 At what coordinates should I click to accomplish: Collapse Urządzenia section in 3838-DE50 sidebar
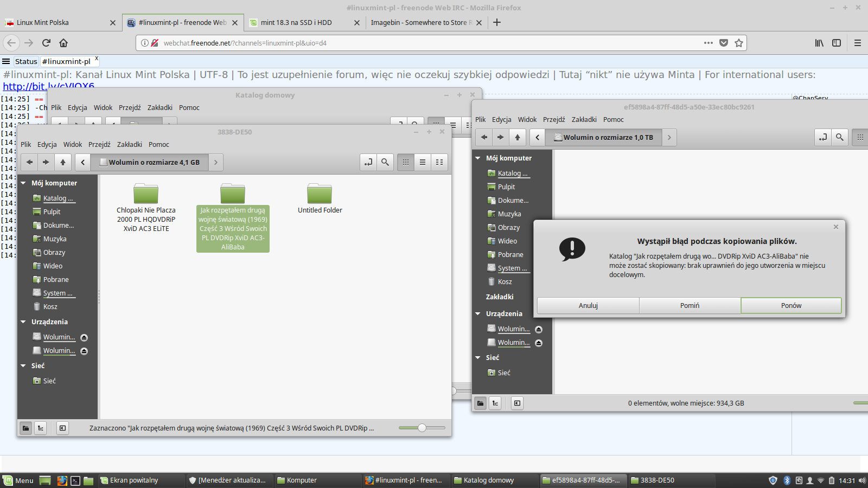[x=23, y=322]
